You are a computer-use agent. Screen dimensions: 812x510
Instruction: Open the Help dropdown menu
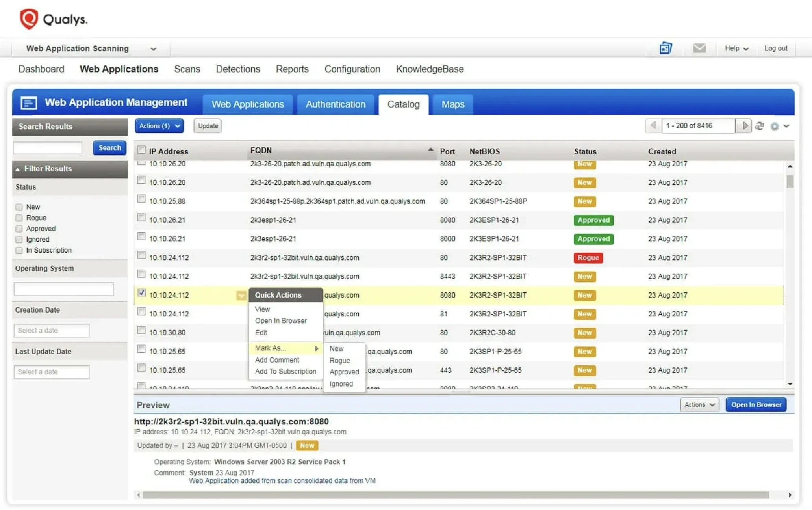pos(735,48)
